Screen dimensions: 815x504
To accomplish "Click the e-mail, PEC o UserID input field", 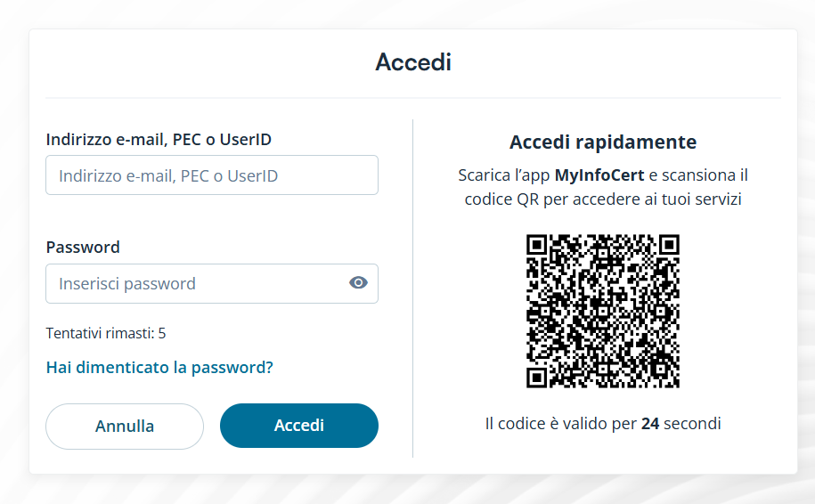I will [x=211, y=175].
